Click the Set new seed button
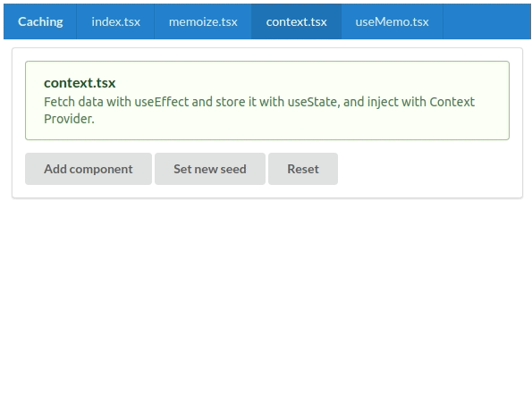The width and height of the screenshot is (532, 410). click(210, 169)
